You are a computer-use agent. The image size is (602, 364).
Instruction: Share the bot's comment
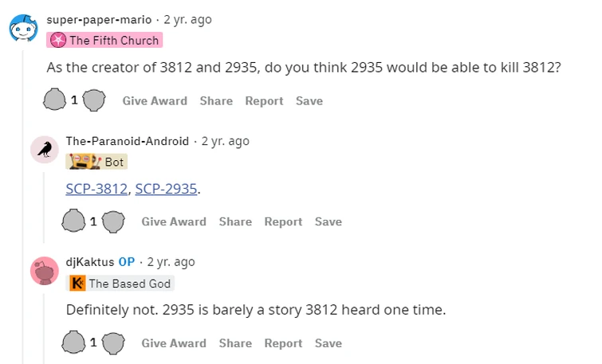(235, 221)
